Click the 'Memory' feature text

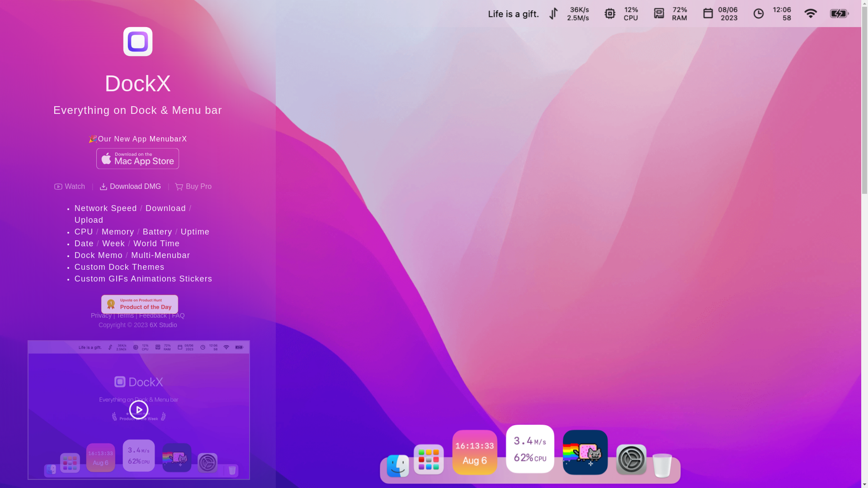coord(118,232)
